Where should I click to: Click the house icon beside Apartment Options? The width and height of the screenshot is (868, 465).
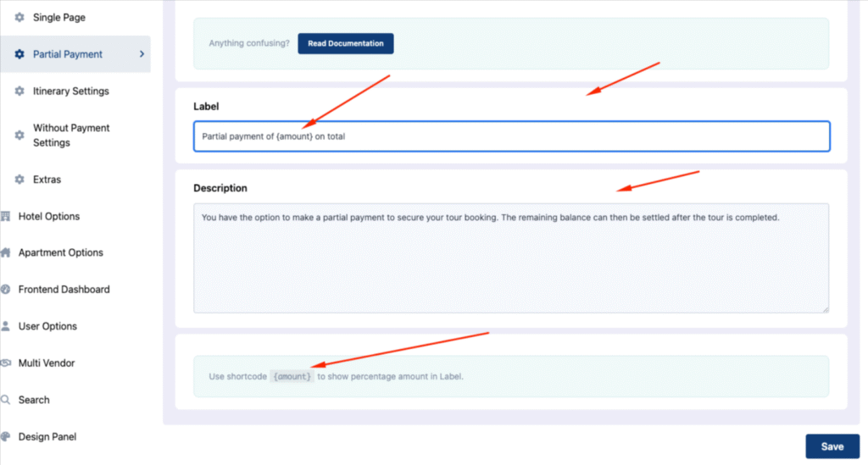(x=6, y=252)
